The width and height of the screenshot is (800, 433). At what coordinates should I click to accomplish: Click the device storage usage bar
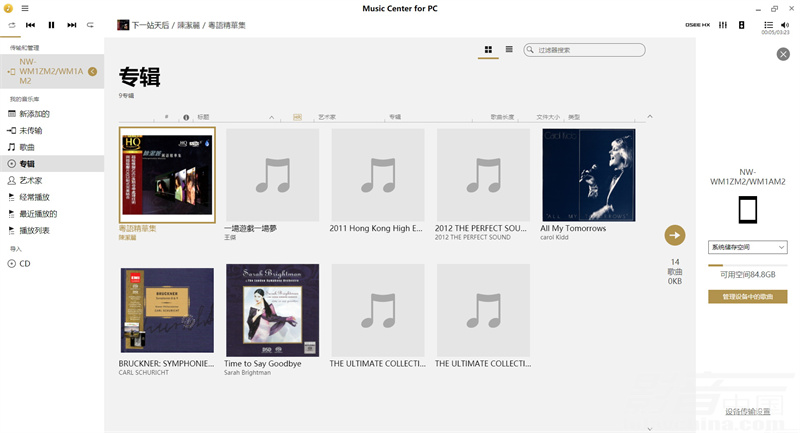(x=747, y=265)
